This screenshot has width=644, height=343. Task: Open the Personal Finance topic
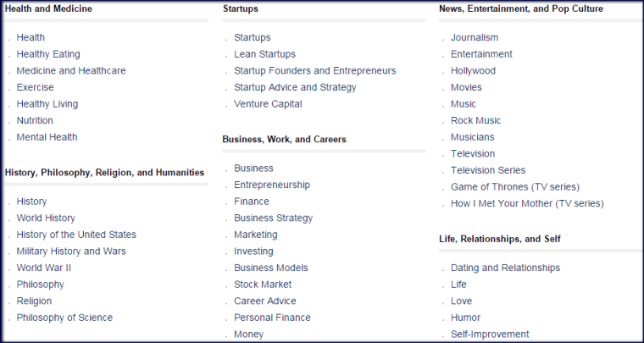(x=272, y=318)
